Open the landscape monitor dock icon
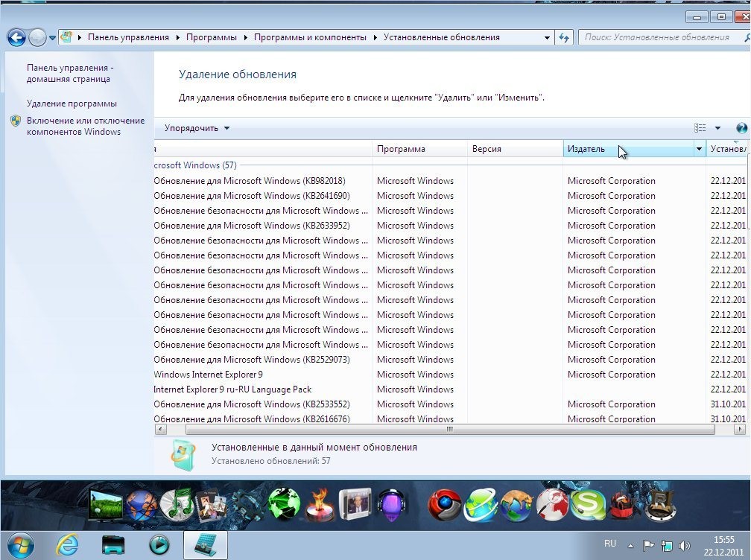 (x=105, y=506)
